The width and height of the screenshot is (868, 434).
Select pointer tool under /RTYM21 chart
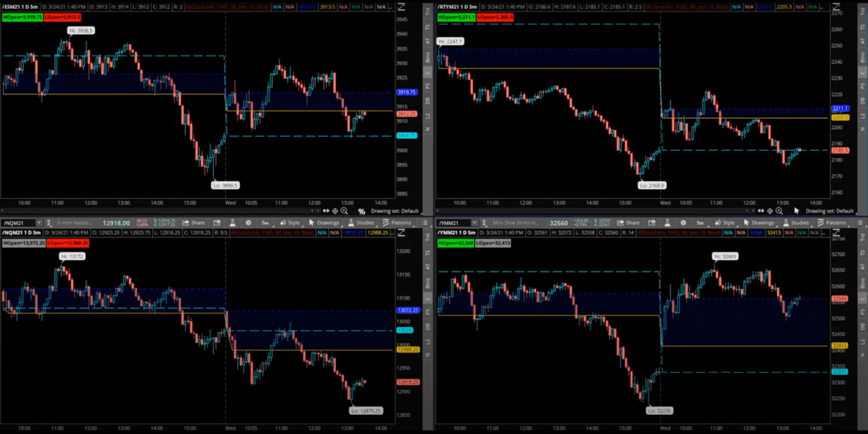point(797,210)
